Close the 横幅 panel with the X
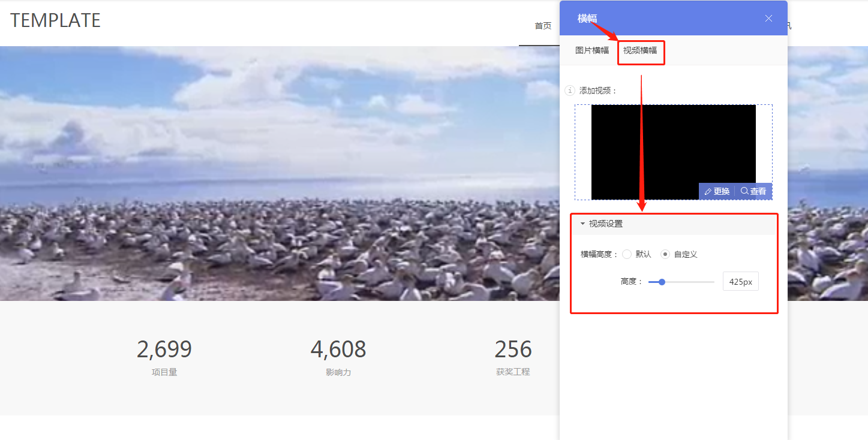Screen dimensions: 868x440 click(768, 19)
